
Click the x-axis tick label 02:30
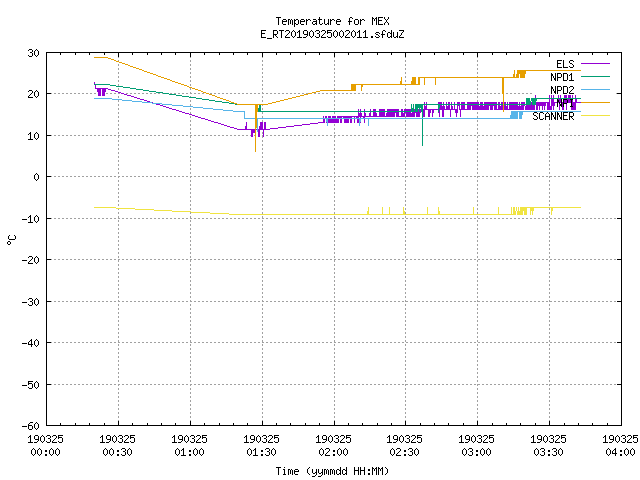point(404,452)
